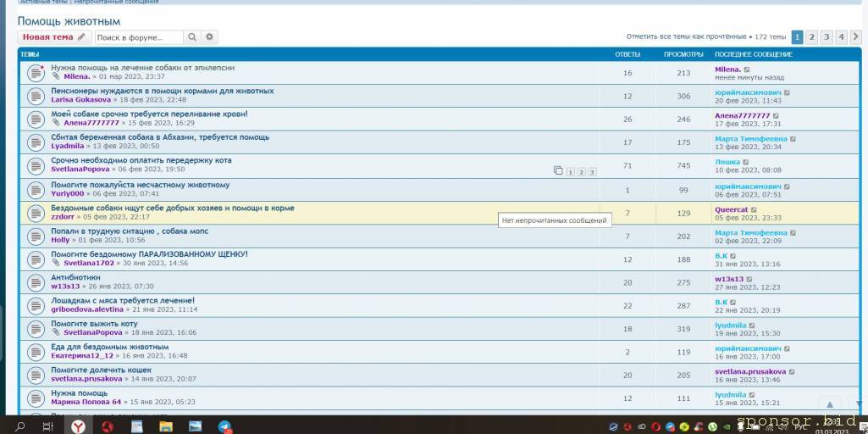Open page 3 of 'Срочно необходимо оплатить передержку кота'
Screen dimensions: 868x434
tap(592, 172)
